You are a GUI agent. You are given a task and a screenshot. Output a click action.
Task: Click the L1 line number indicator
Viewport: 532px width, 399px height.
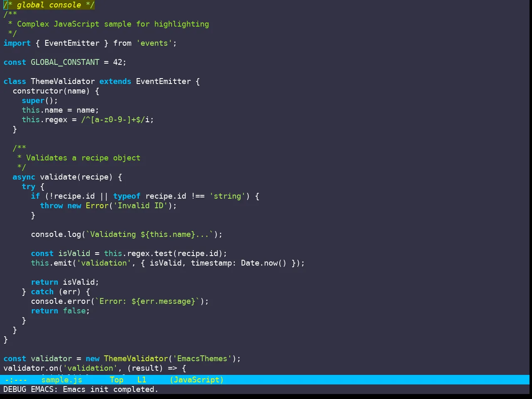pyautogui.click(x=142, y=380)
